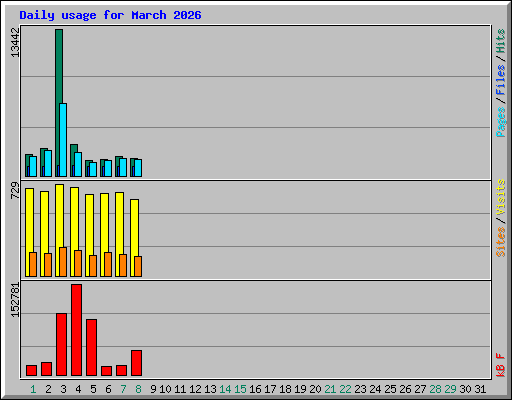Click the title 'Daily usage for March 2026'
The image size is (512, 400).
point(110,15)
